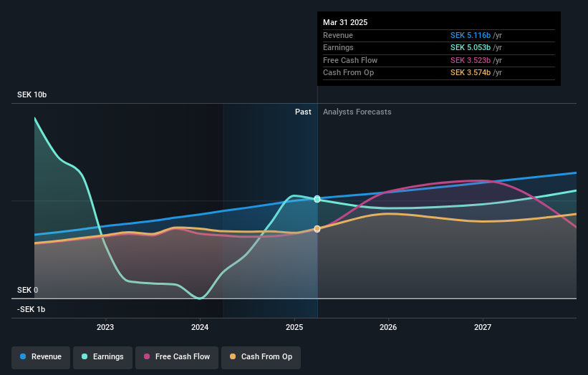Click the Earnings row label in tooltip
This screenshot has height=375, width=588.
(338, 47)
